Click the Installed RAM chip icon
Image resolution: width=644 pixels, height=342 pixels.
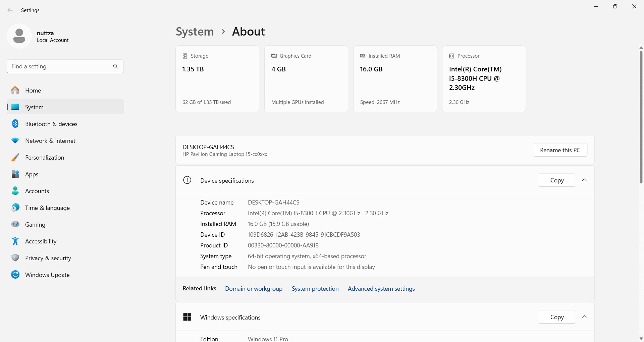363,56
